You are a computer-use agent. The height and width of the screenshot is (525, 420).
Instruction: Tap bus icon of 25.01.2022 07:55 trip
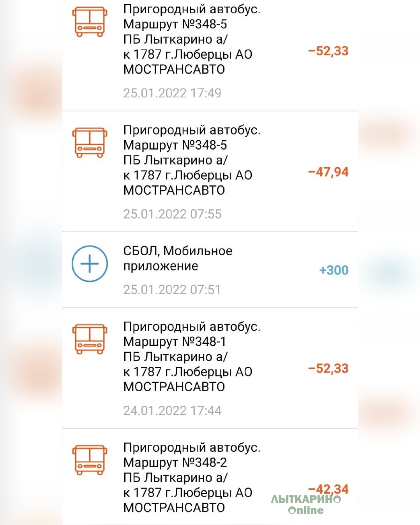(90, 143)
